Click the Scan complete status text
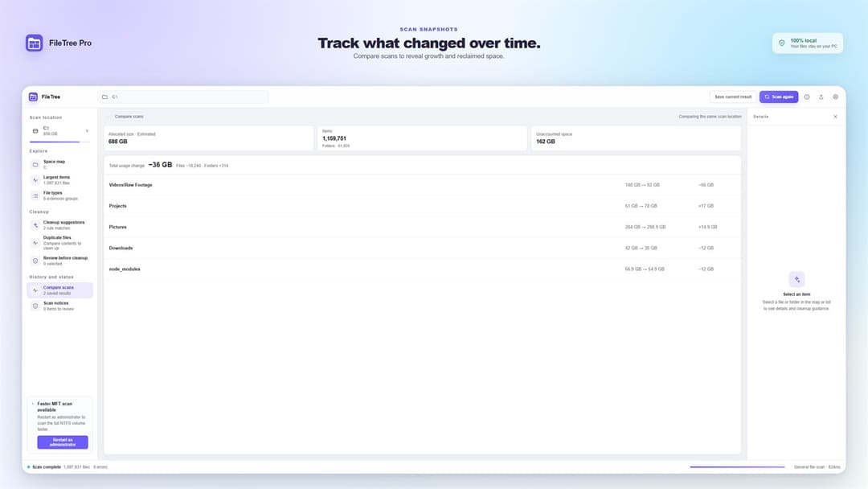Image resolution: width=868 pixels, height=489 pixels. point(47,466)
